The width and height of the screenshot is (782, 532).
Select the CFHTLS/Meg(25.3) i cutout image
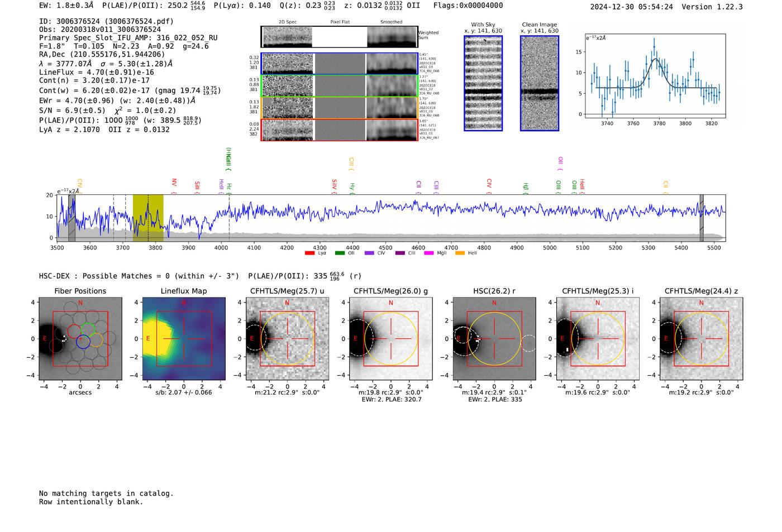click(598, 338)
